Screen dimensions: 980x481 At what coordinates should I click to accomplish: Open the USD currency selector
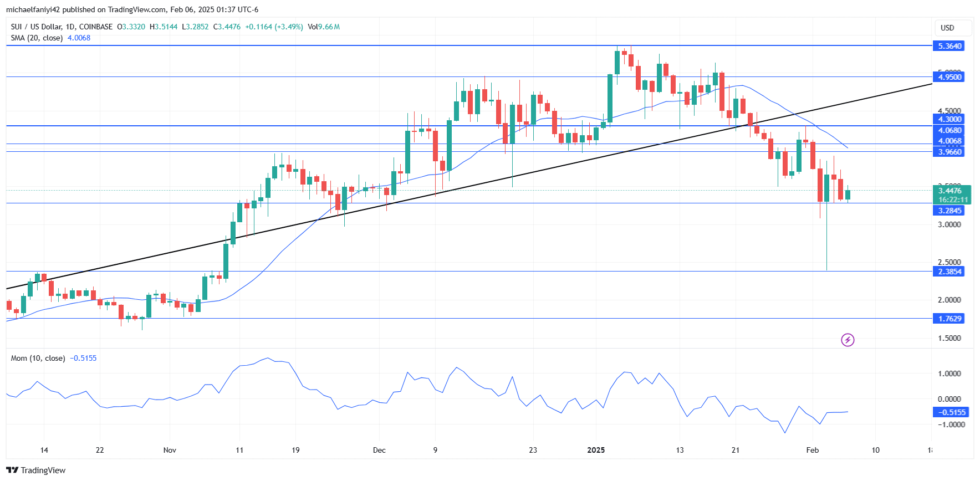pyautogui.click(x=953, y=28)
